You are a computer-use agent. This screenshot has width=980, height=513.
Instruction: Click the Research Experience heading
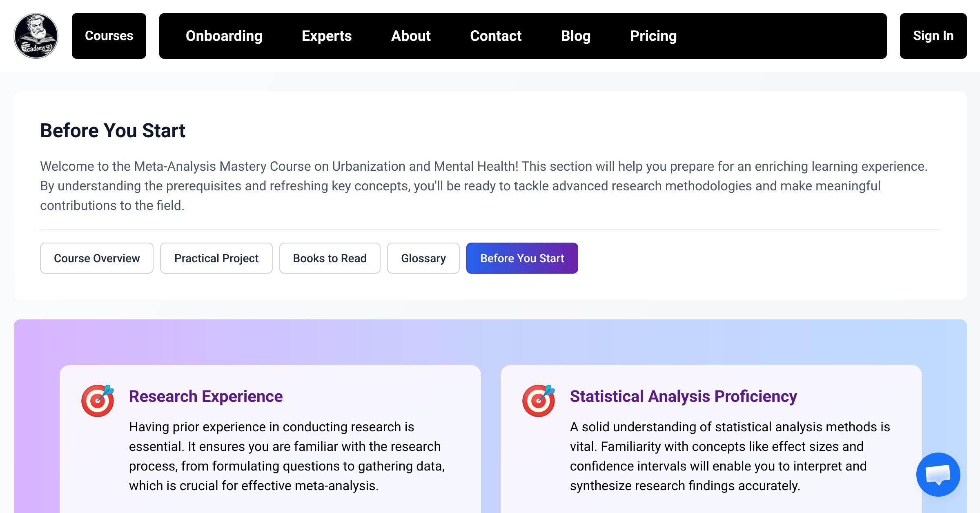coord(206,396)
